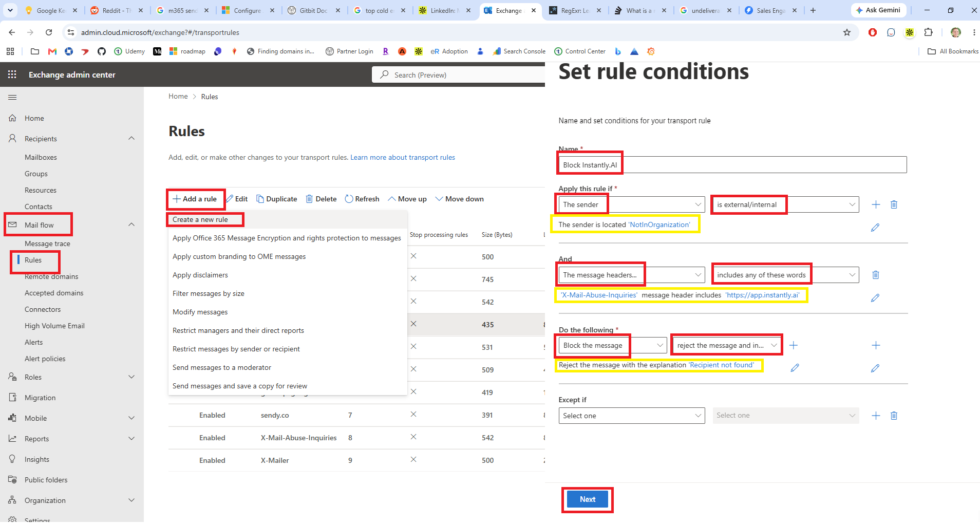The width and height of the screenshot is (980, 524).
Task: Expand the Roles section
Action: point(131,377)
